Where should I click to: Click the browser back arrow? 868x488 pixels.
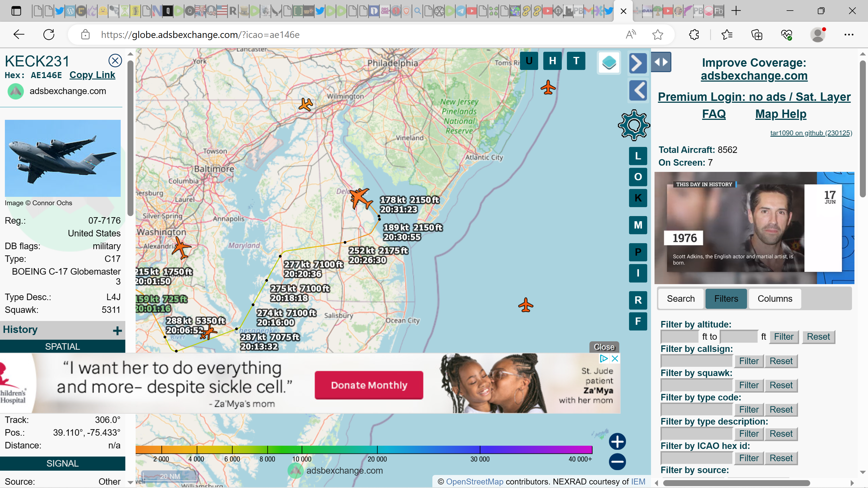[x=19, y=34]
